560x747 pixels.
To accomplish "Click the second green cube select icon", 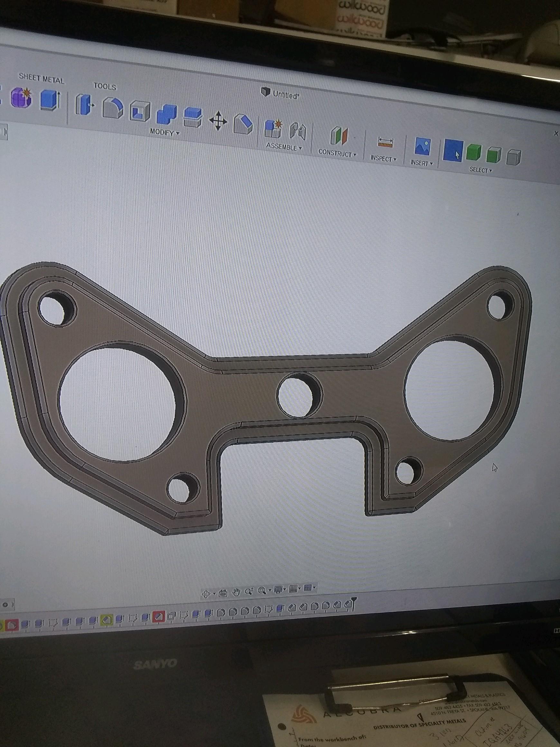I will [494, 155].
